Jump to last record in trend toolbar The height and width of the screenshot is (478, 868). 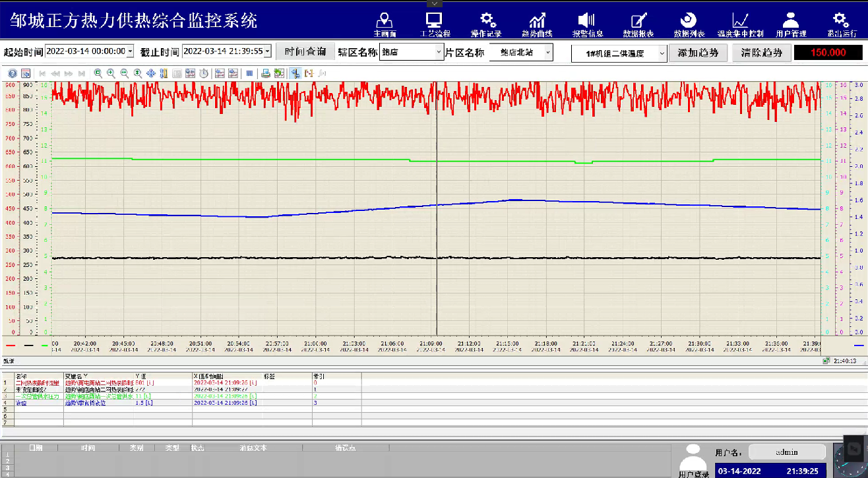[x=82, y=73]
